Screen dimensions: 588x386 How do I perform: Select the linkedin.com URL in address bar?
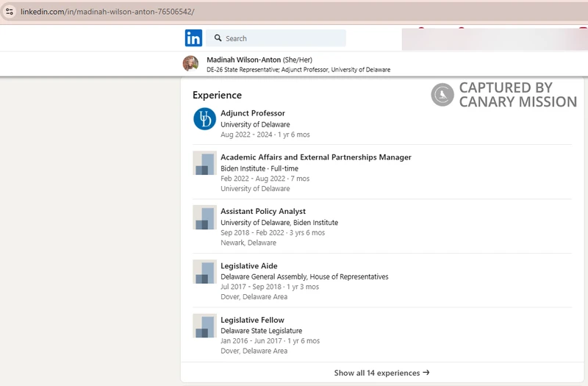[107, 12]
